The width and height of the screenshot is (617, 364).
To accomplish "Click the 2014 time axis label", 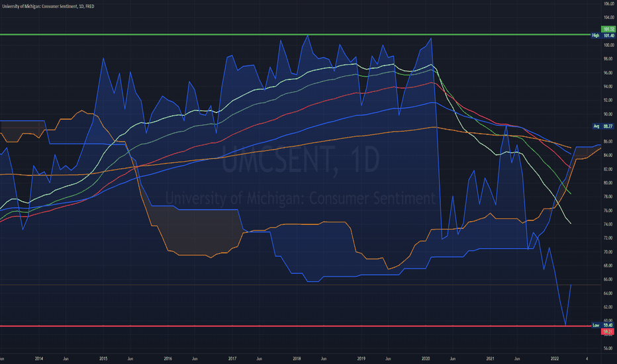I will 39,359.
